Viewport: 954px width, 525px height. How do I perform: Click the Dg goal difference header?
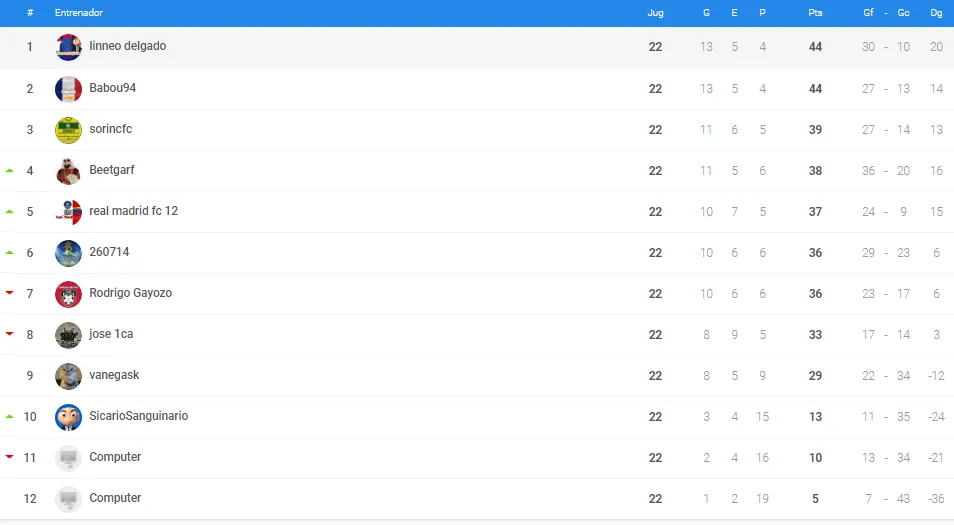pyautogui.click(x=936, y=13)
